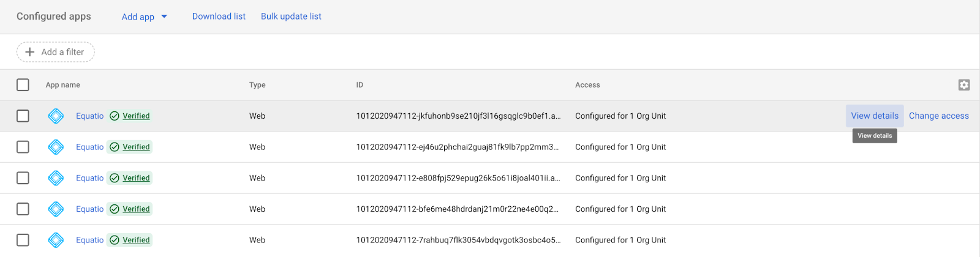Open the column settings gear icon
The width and height of the screenshot is (980, 257).
pyautogui.click(x=963, y=85)
